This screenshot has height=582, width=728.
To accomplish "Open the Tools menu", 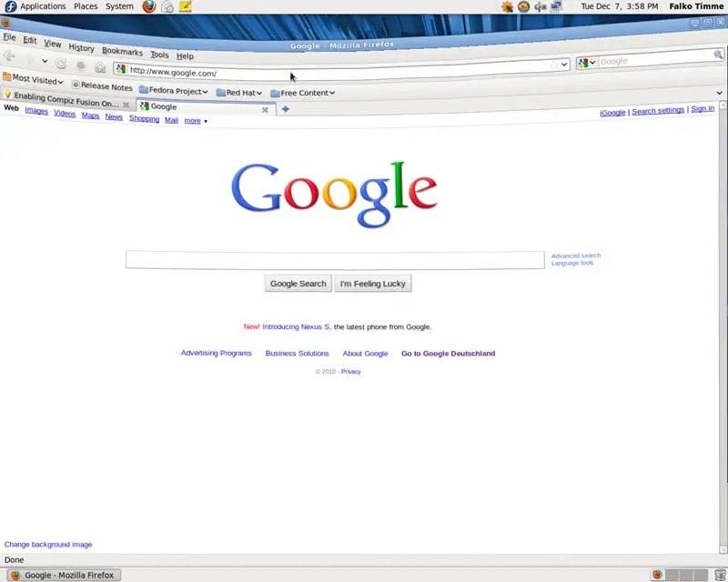I will pos(159,55).
